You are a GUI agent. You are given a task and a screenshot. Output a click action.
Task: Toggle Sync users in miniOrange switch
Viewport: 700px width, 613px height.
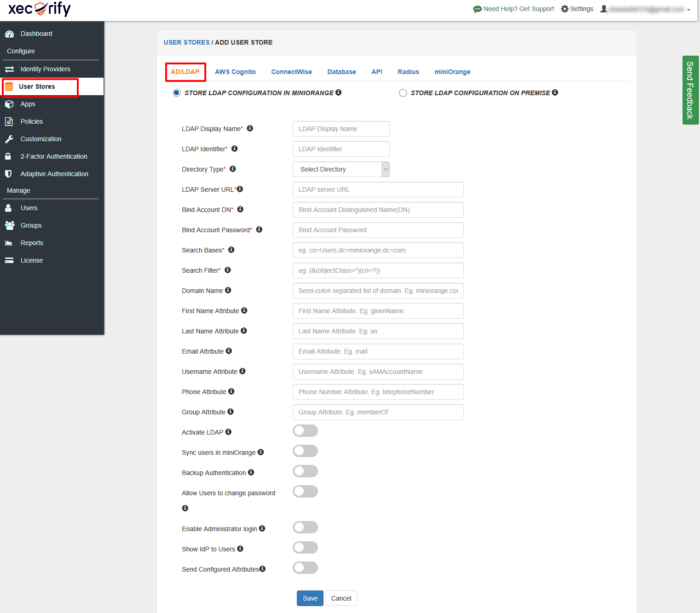click(305, 451)
